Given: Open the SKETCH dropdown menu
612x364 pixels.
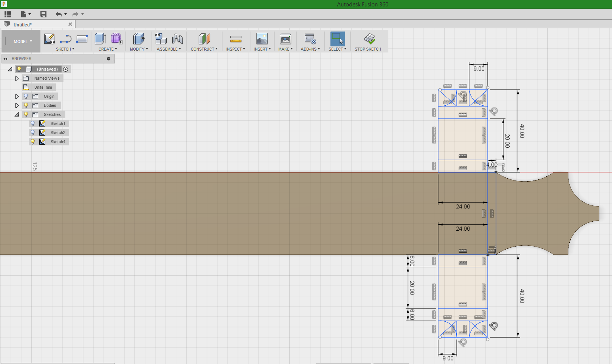Looking at the screenshot, I should (65, 49).
